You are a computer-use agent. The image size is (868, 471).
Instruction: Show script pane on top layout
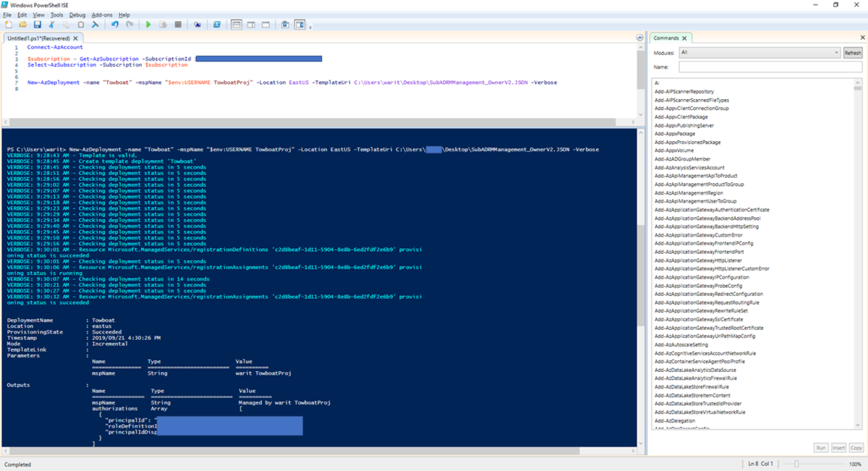[x=236, y=25]
